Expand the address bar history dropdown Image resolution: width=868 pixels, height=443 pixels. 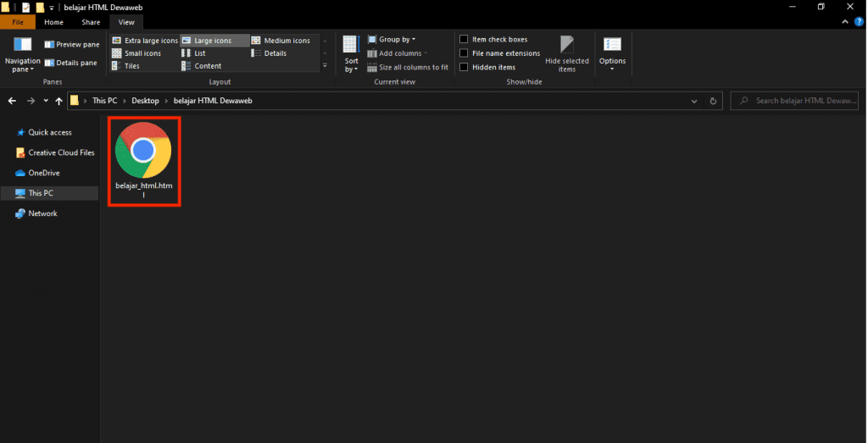[x=694, y=101]
